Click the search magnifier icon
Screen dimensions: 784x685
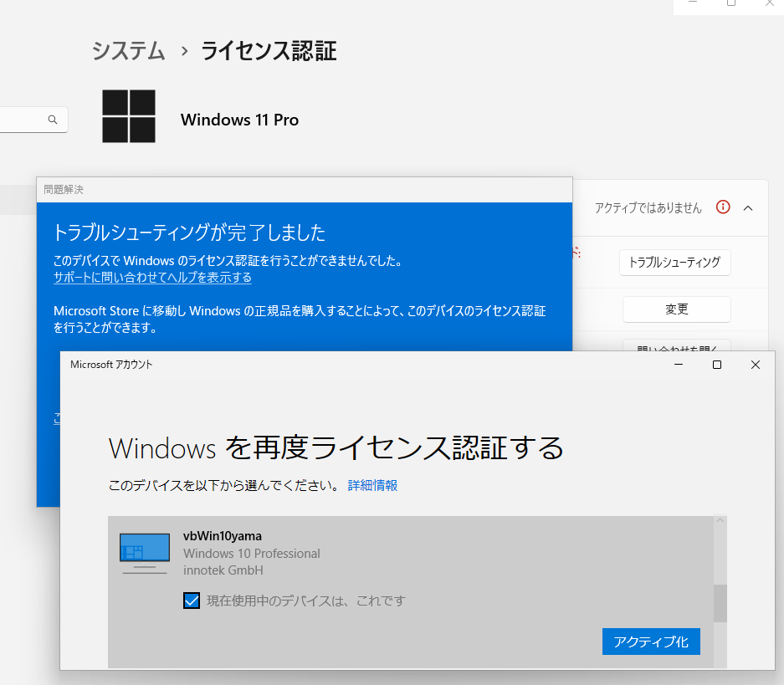pos(53,120)
